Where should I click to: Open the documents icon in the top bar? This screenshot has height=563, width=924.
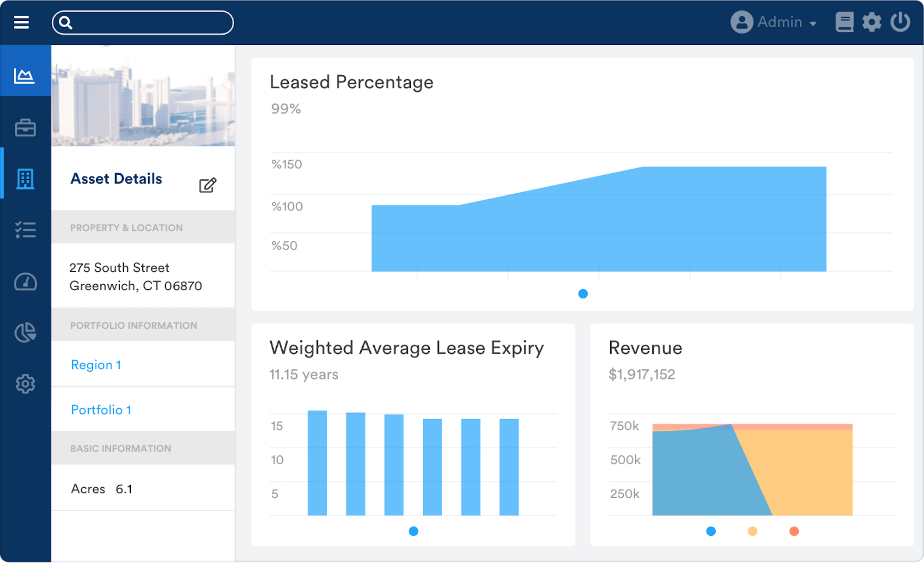click(x=845, y=22)
